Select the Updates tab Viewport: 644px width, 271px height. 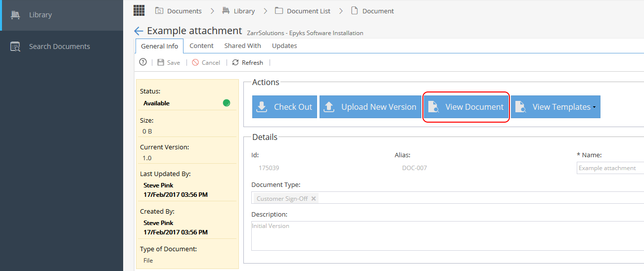pos(284,45)
